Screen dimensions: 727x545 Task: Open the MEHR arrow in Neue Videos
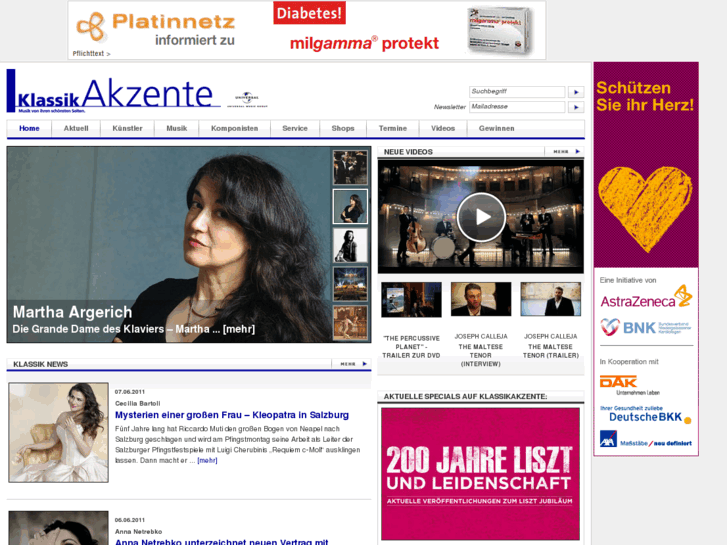coord(566,152)
